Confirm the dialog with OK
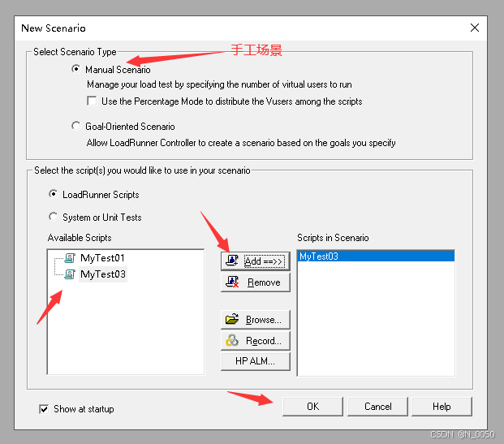Viewport: 504px width, 444px height. [312, 407]
